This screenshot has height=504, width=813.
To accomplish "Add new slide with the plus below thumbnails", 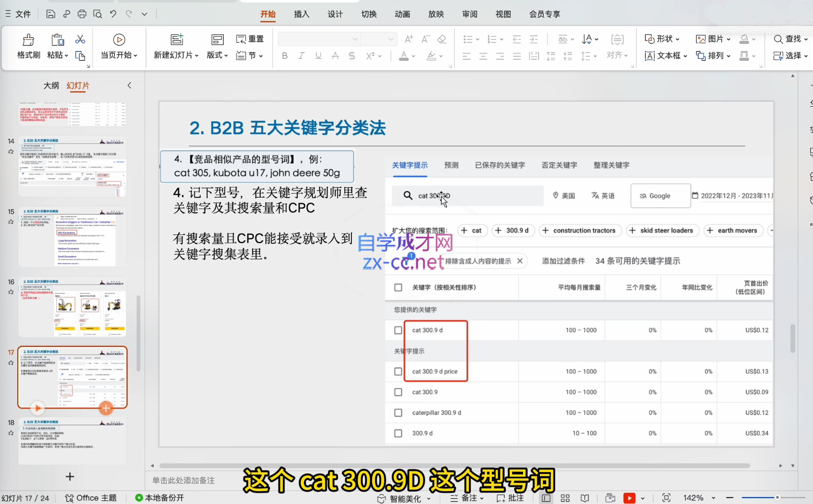I will point(70,476).
